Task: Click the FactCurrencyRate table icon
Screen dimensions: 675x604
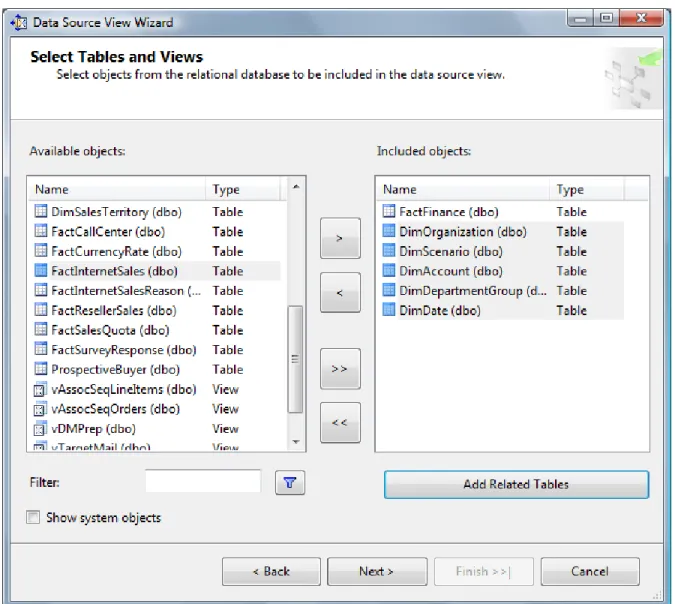Action: click(x=40, y=251)
